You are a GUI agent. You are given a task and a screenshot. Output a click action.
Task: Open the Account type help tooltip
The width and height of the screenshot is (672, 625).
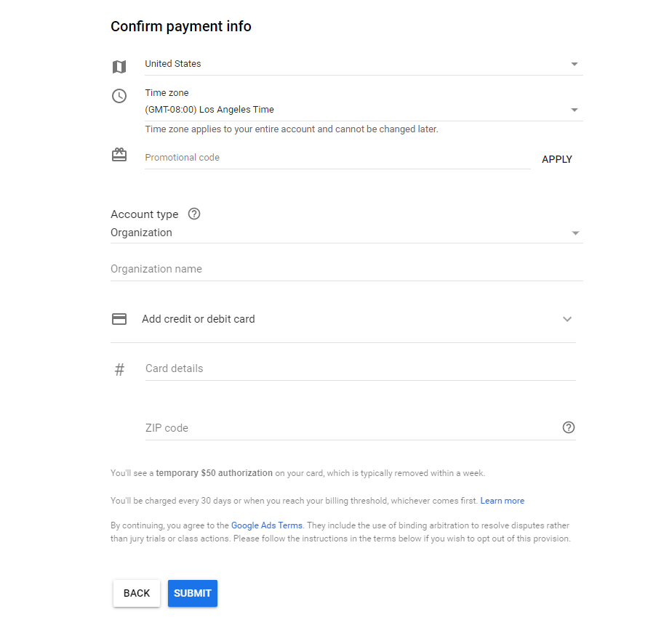[193, 214]
